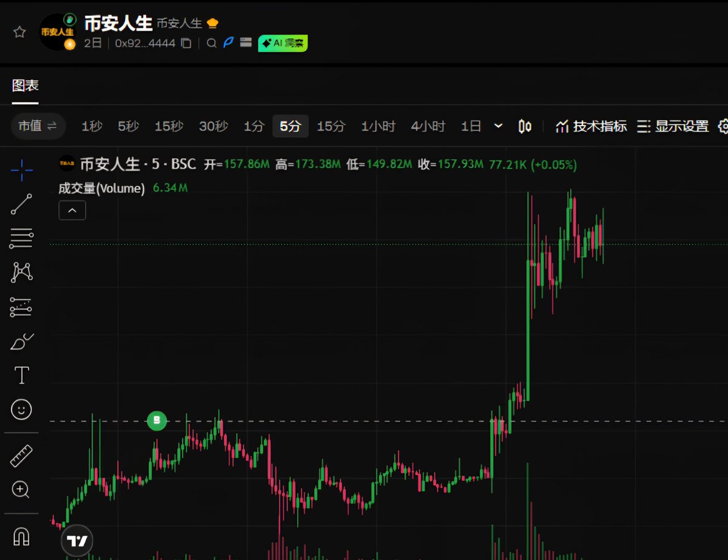Open the emoji icons tool
The height and width of the screenshot is (560, 728).
pyautogui.click(x=22, y=410)
